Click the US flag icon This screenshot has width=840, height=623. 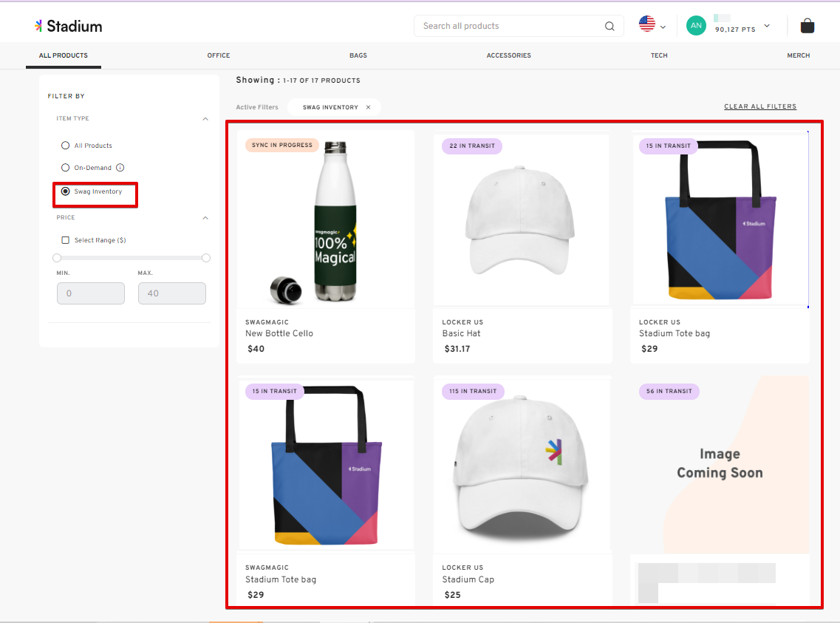click(x=647, y=24)
